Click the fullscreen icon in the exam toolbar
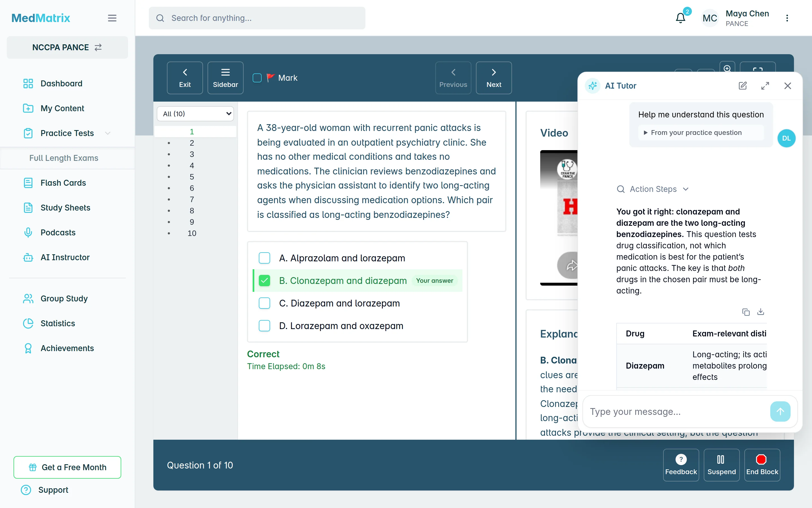812x508 pixels. tap(758, 69)
